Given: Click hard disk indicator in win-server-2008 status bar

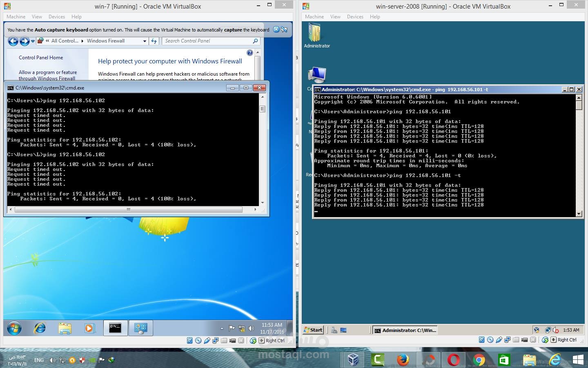Looking at the screenshot, I should click(x=482, y=340).
